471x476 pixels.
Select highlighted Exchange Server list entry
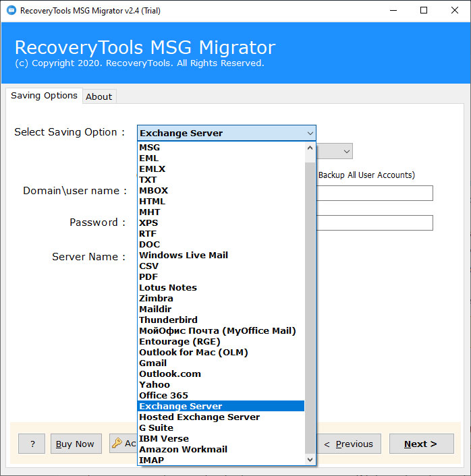click(x=221, y=406)
